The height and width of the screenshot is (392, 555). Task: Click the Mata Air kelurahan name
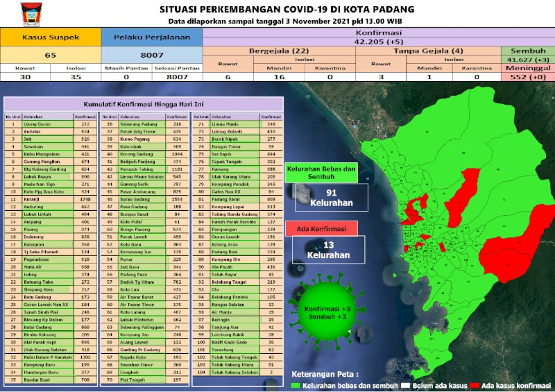click(x=32, y=267)
